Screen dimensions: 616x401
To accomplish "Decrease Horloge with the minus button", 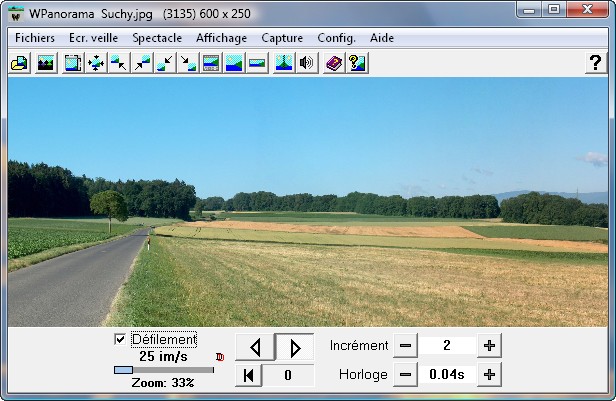I will coord(405,375).
